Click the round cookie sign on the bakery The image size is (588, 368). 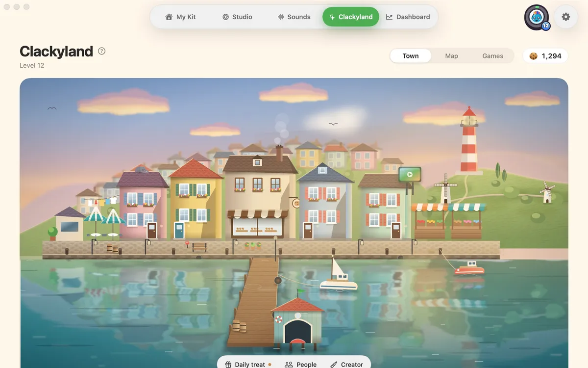click(x=296, y=203)
